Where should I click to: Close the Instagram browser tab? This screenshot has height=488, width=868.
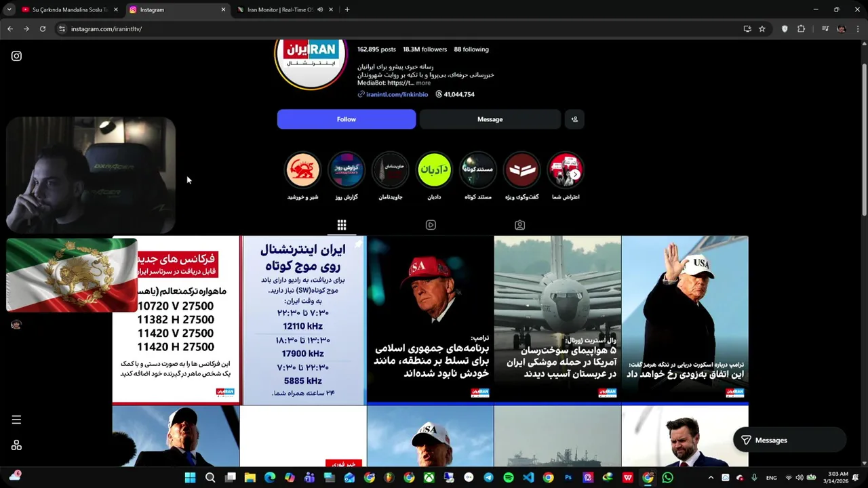tap(223, 9)
